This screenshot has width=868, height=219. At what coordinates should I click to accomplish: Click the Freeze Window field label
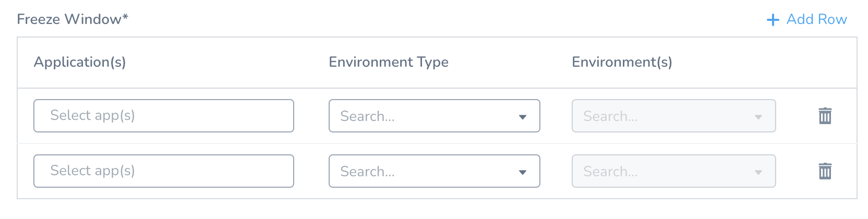(x=69, y=19)
